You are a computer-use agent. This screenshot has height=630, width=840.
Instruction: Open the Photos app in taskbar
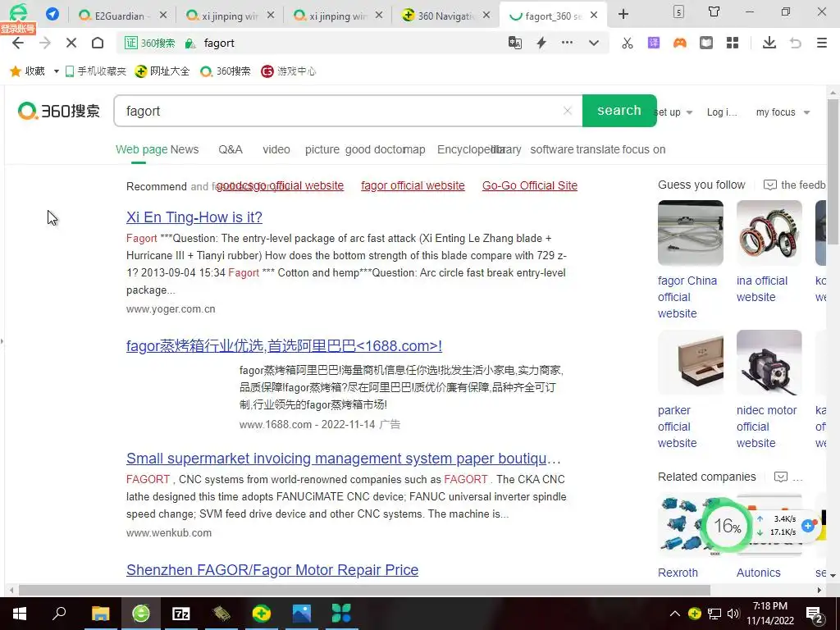coord(302,614)
